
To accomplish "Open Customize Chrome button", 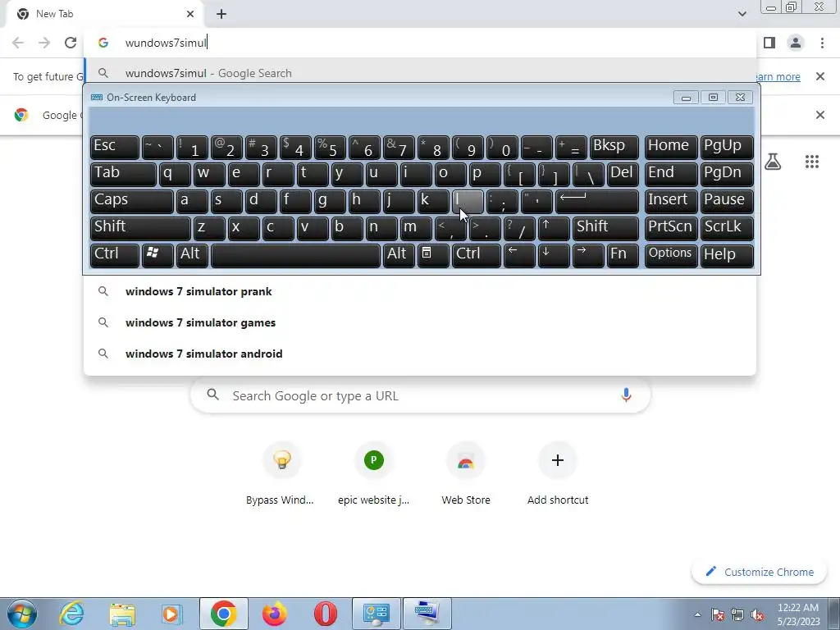I will click(760, 572).
